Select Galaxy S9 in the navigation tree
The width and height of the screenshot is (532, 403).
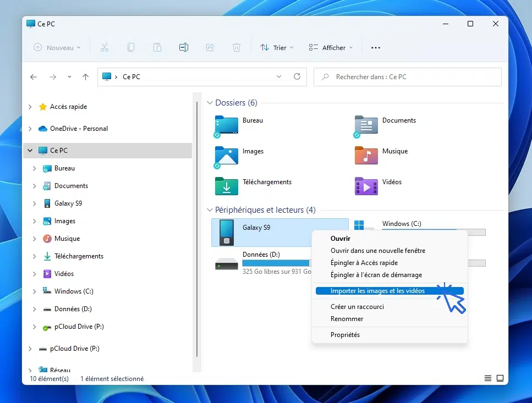pyautogui.click(x=68, y=203)
